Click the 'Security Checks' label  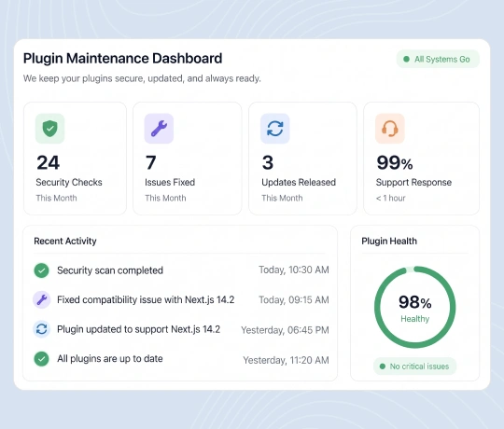[69, 183]
